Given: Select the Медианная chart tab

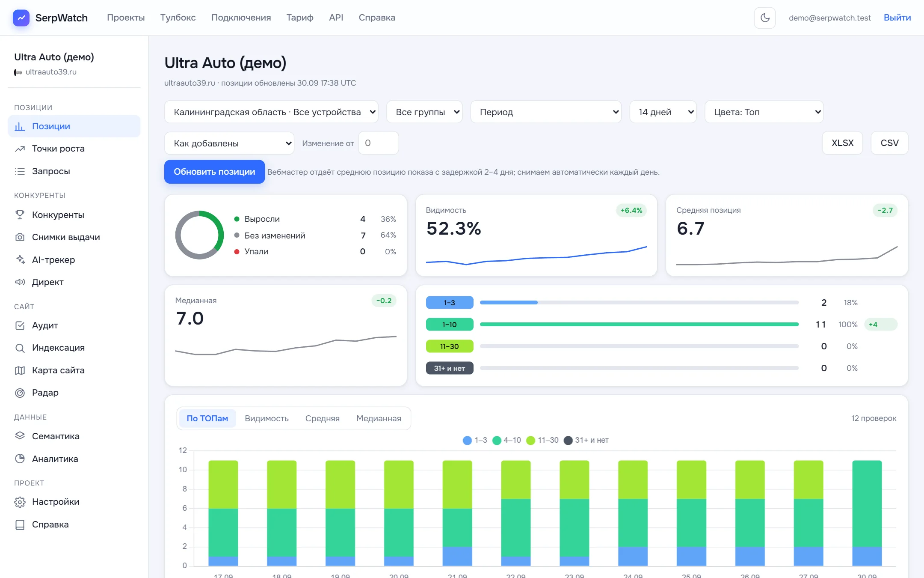Looking at the screenshot, I should pyautogui.click(x=379, y=418).
